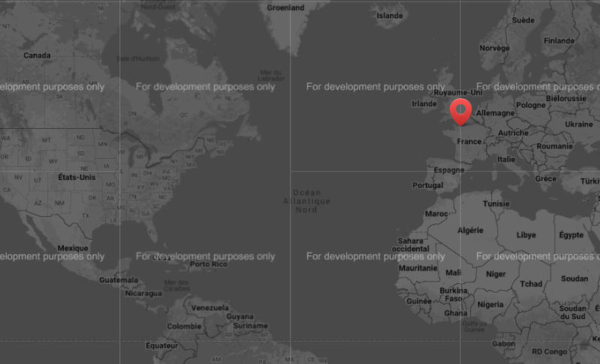
Task: Select the Espagne label
Action: click(x=449, y=170)
